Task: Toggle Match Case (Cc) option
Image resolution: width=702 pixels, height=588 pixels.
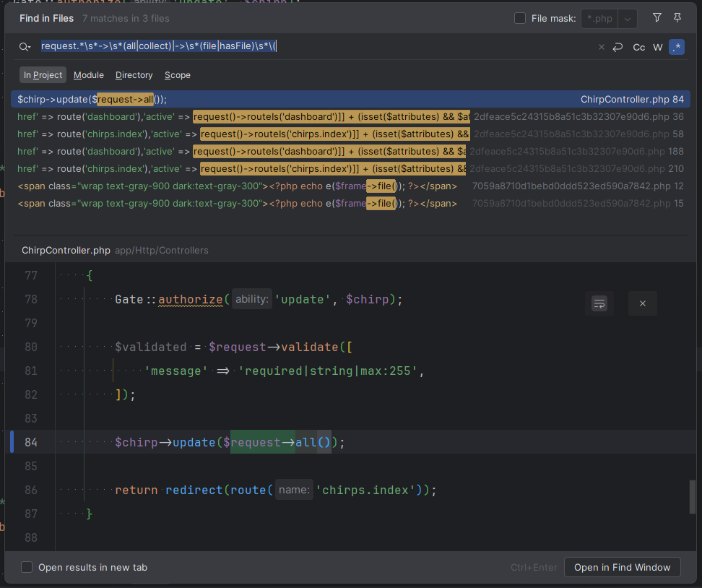Action: [638, 47]
